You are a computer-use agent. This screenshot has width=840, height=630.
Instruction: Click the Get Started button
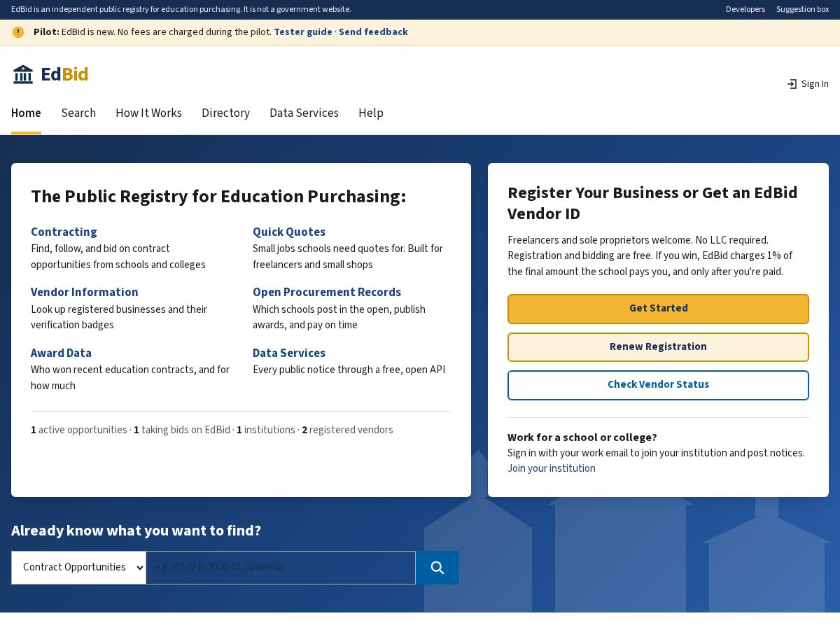click(658, 309)
